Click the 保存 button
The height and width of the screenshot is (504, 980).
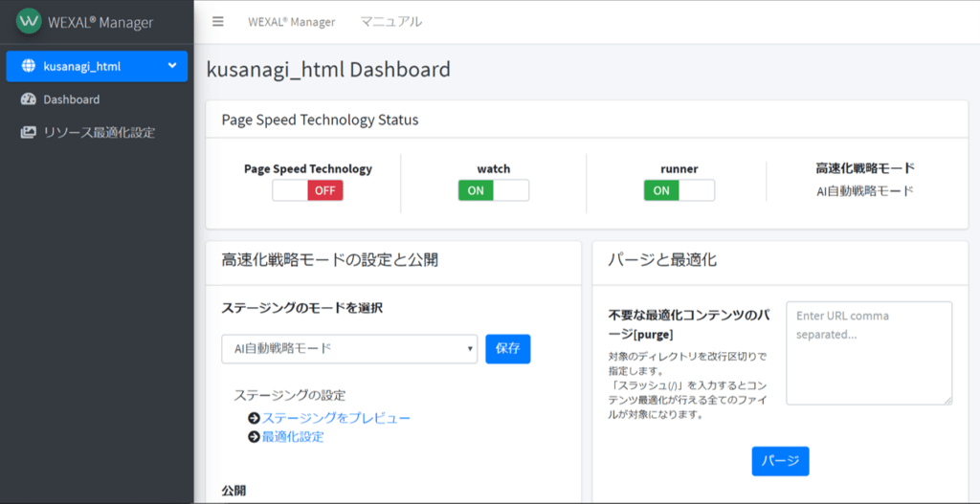coord(508,349)
